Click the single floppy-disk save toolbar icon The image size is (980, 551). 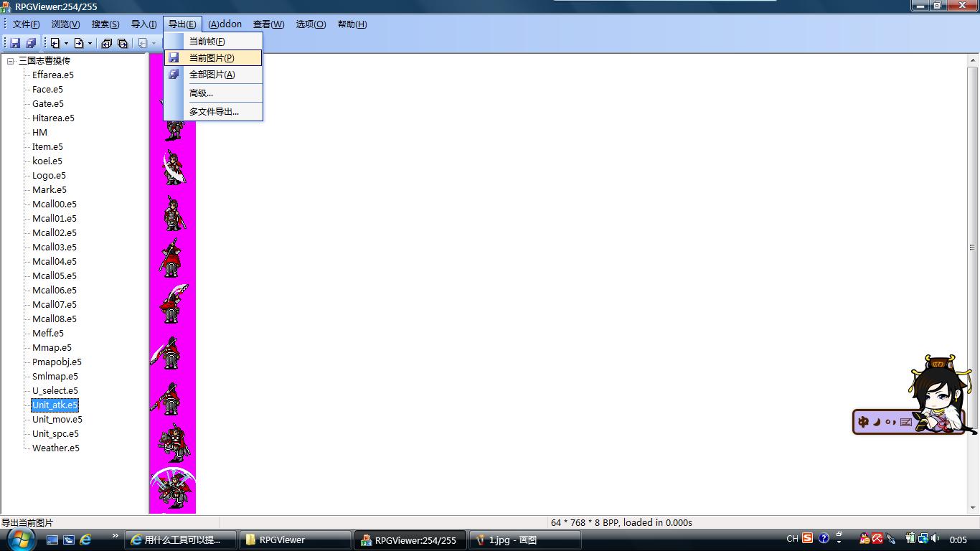point(15,43)
